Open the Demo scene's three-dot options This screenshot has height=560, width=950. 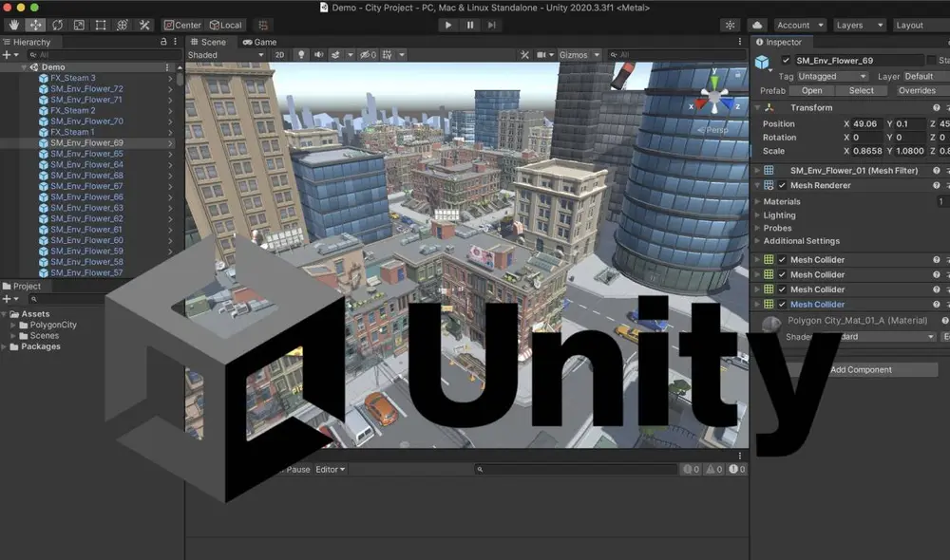pyautogui.click(x=167, y=67)
